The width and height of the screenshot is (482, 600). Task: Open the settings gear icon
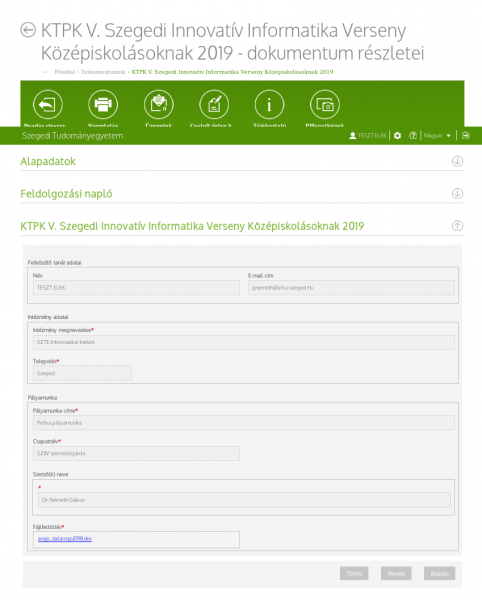[x=397, y=135]
